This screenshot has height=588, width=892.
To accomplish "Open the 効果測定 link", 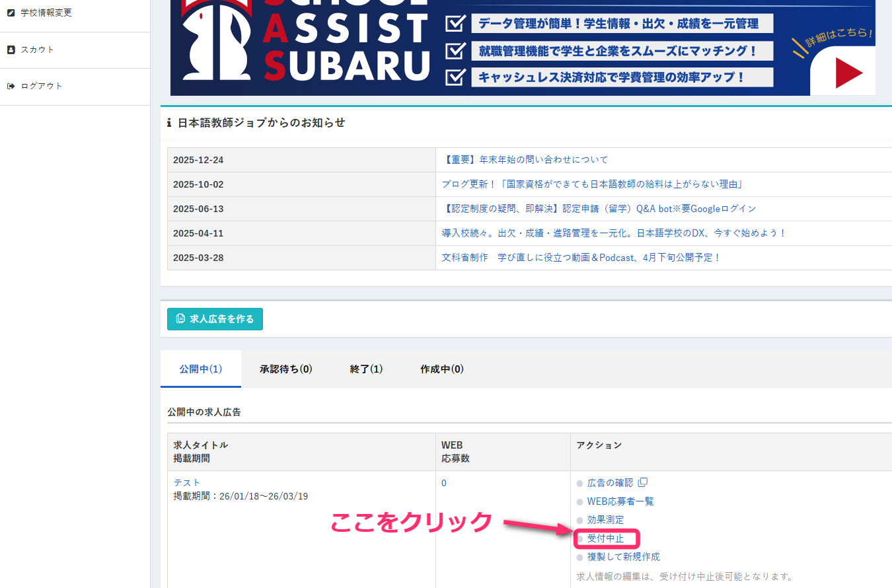I will [x=605, y=520].
